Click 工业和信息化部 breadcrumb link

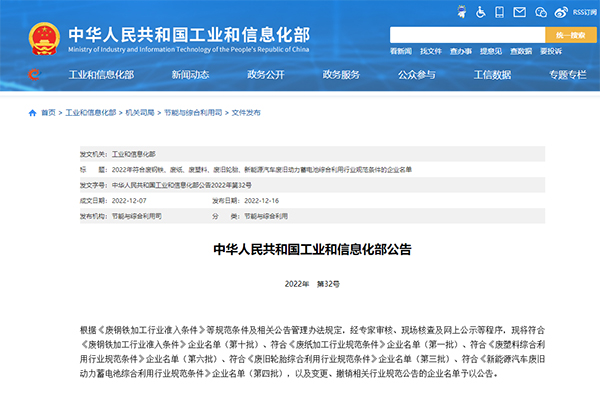91,113
